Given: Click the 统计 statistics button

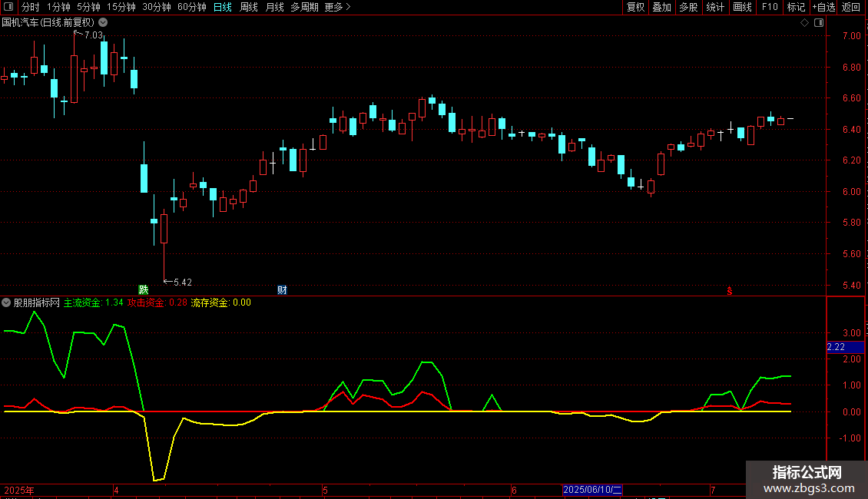Looking at the screenshot, I should tap(715, 7).
